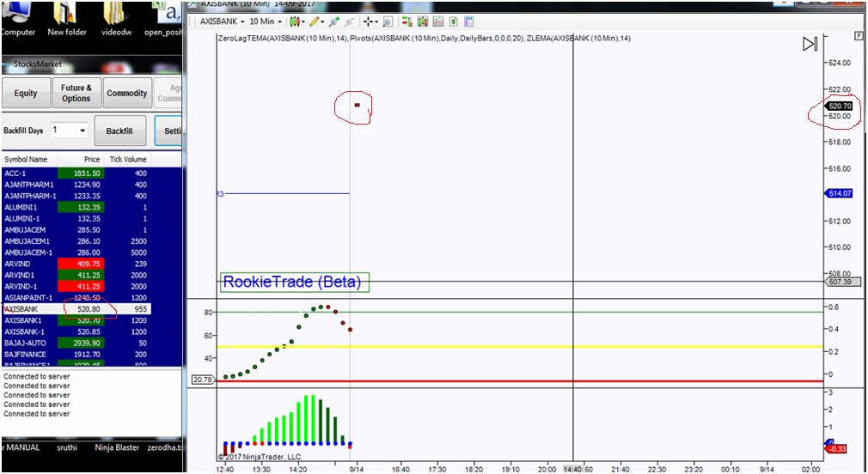Click the 2939.90 price cell
This screenshot has width=868, height=474.
[x=81, y=343]
